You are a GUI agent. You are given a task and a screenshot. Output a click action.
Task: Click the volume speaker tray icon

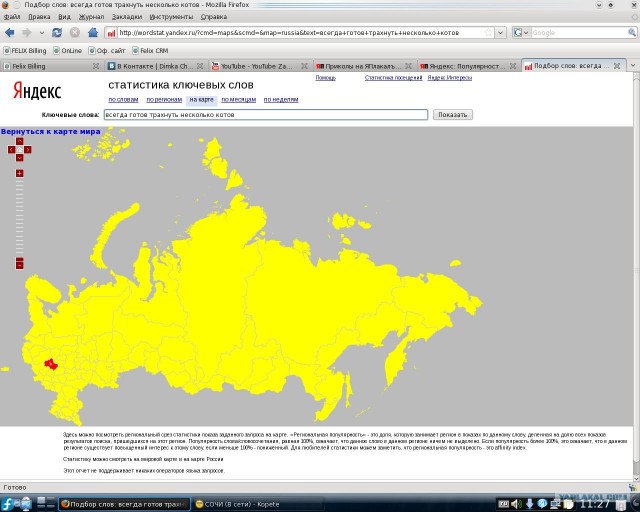(516, 504)
